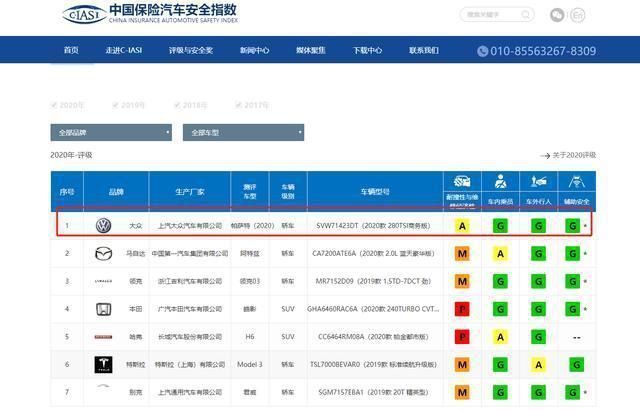Click the Honda brand logo
Viewport: 640px width, 411px height.
click(102, 309)
